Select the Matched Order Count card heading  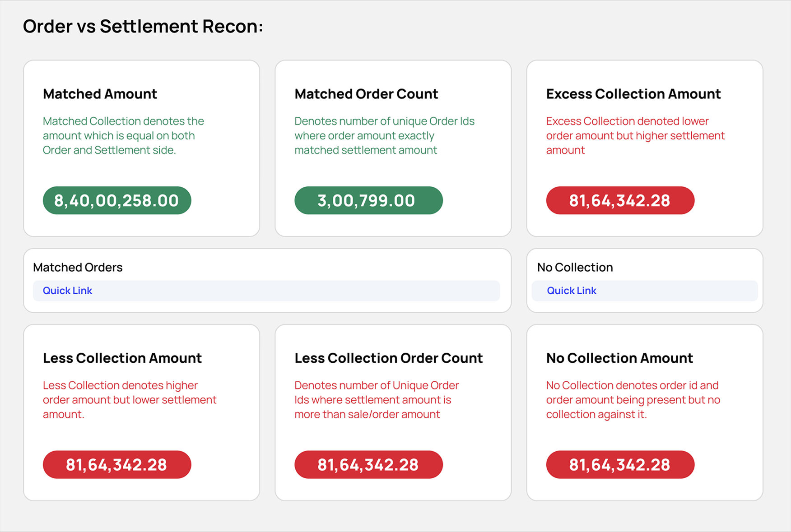366,94
